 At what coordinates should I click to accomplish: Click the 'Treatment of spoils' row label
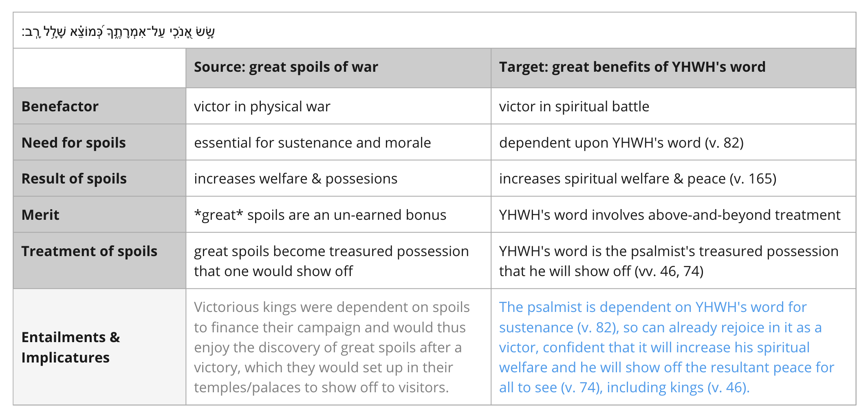point(89,251)
